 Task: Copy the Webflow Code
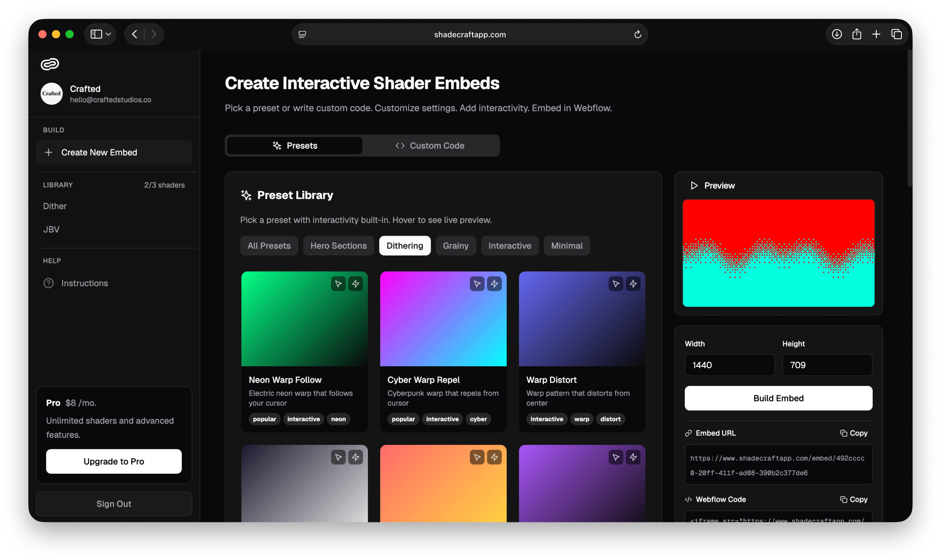854,499
